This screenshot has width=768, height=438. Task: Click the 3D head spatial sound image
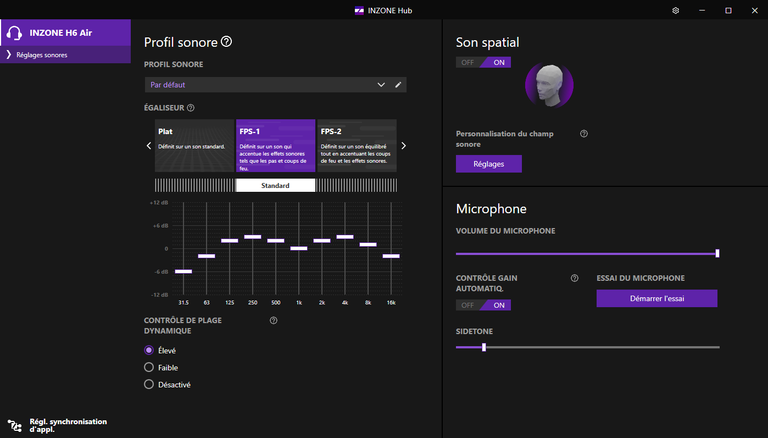click(549, 86)
